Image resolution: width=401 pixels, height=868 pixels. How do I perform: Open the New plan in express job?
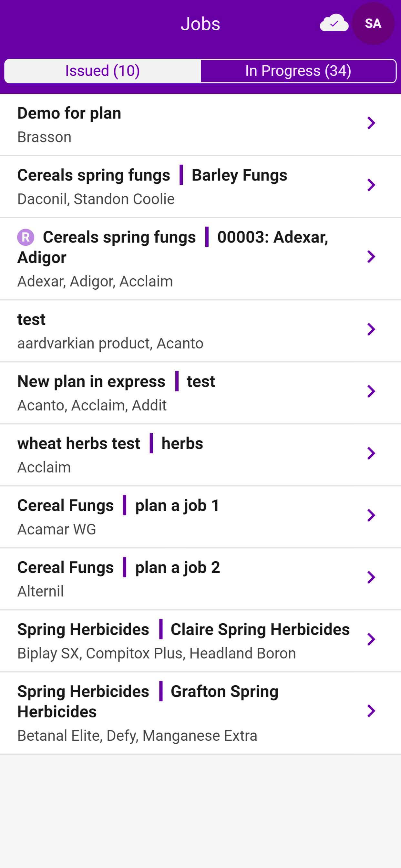(x=200, y=393)
